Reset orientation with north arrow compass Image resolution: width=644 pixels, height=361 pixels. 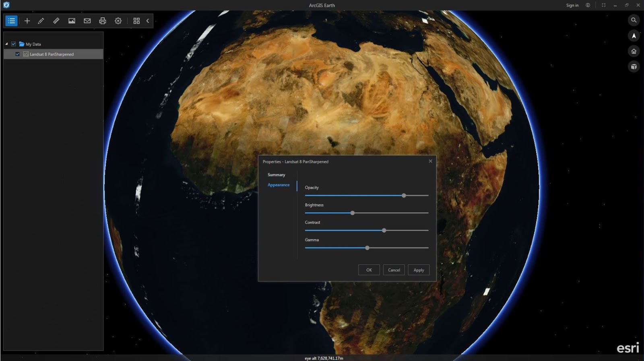pyautogui.click(x=634, y=36)
